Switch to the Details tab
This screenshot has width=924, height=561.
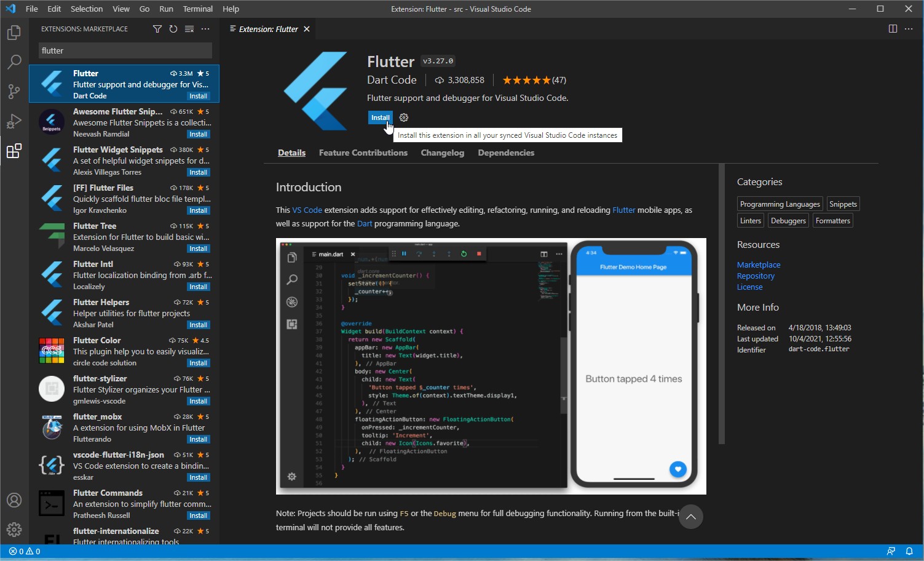291,153
